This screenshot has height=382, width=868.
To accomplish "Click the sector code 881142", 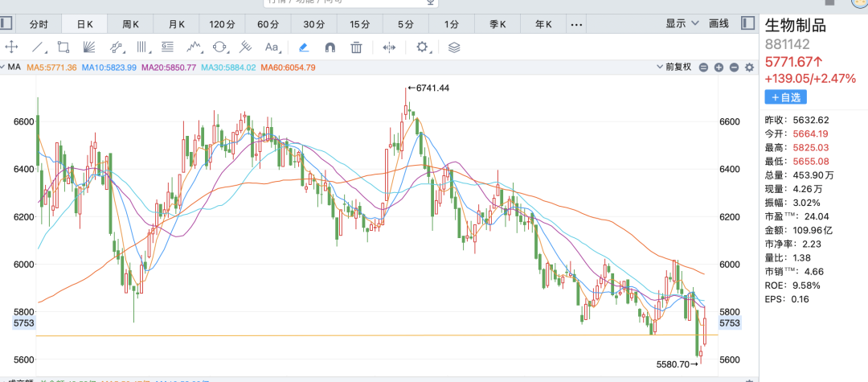I will click(x=787, y=45).
